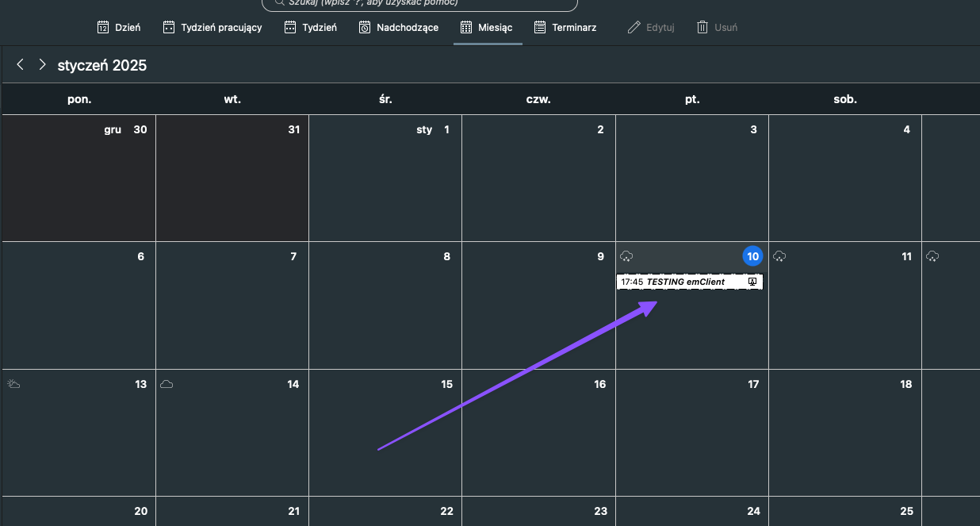Switch to Dzień day view
The width and height of the screenshot is (980, 526).
point(119,28)
